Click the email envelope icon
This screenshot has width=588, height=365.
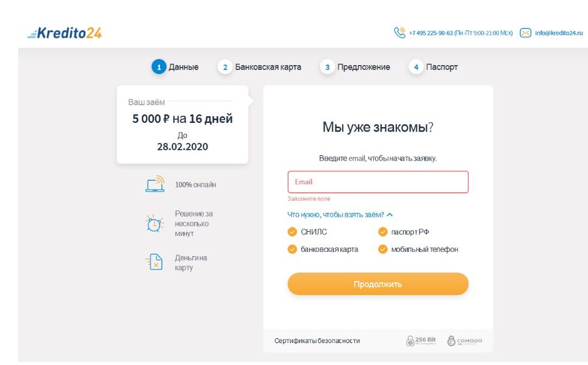525,33
